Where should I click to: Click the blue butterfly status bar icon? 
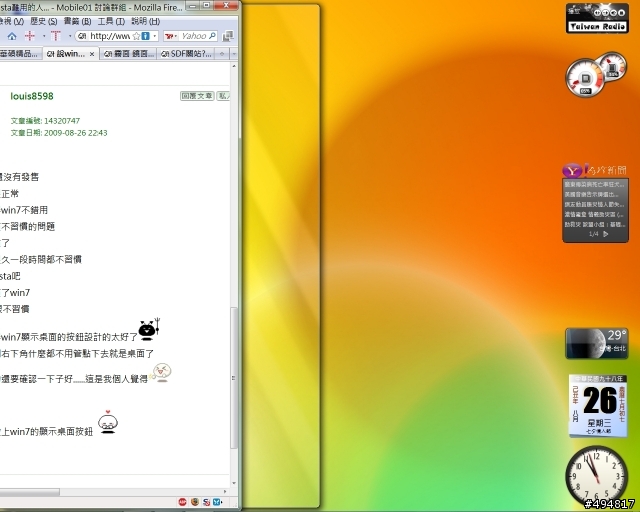[x=217, y=502]
